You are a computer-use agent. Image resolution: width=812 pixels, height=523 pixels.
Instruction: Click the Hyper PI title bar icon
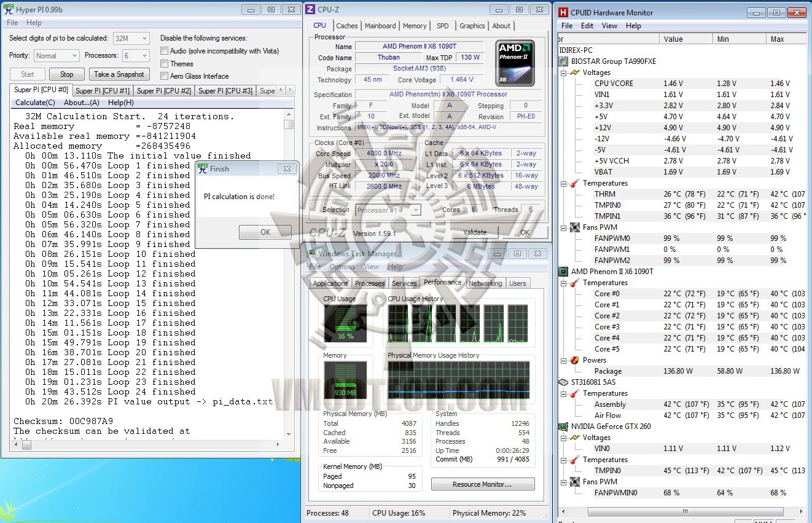[10, 9]
